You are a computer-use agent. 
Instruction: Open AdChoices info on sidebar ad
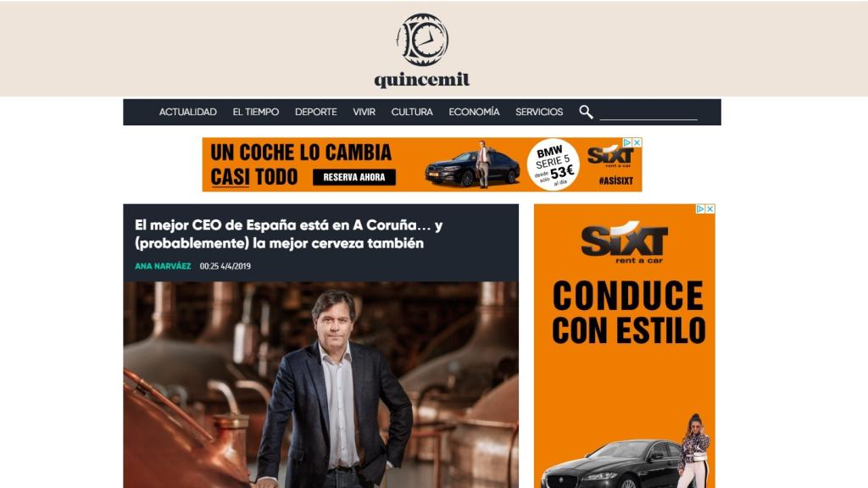coord(701,209)
